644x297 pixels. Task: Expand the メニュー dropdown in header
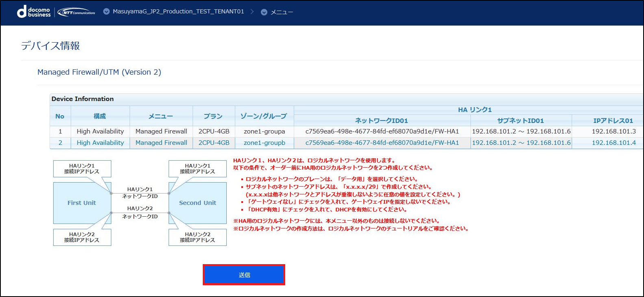pyautogui.click(x=278, y=12)
